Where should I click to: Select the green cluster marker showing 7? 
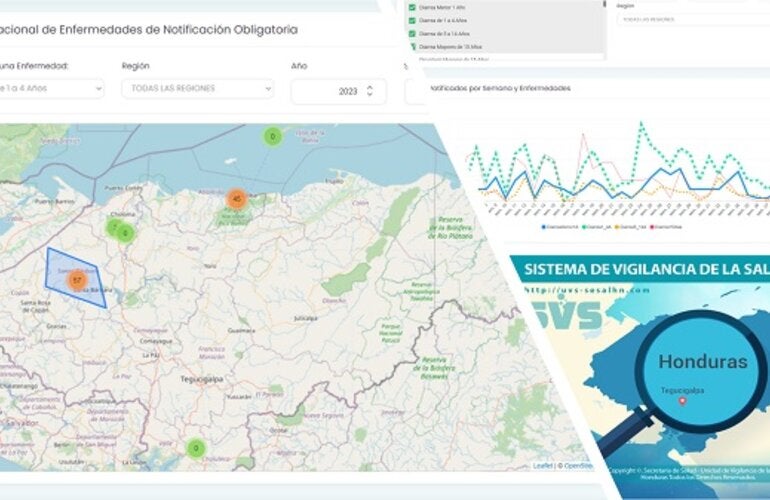115,227
